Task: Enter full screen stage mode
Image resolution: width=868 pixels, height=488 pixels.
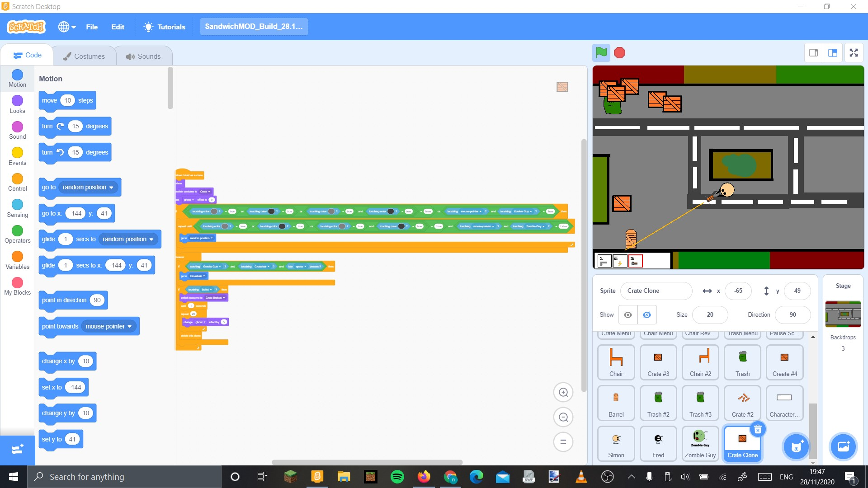Action: pyautogui.click(x=854, y=53)
